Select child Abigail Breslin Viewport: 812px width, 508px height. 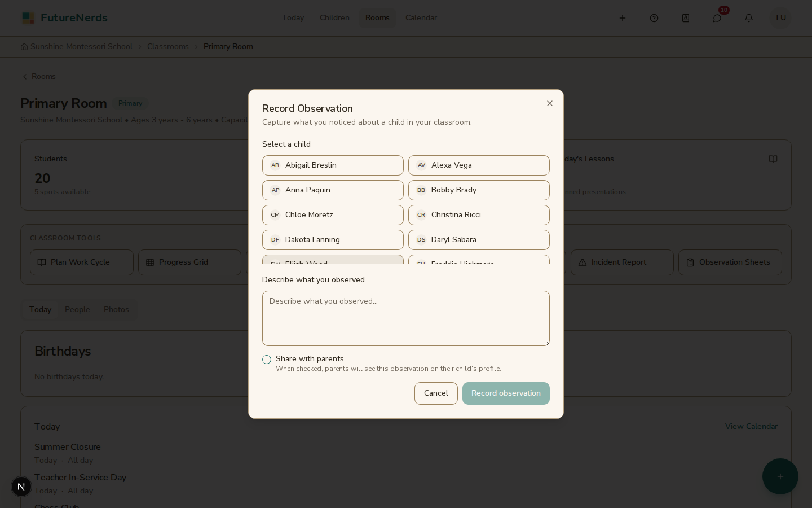click(x=333, y=165)
